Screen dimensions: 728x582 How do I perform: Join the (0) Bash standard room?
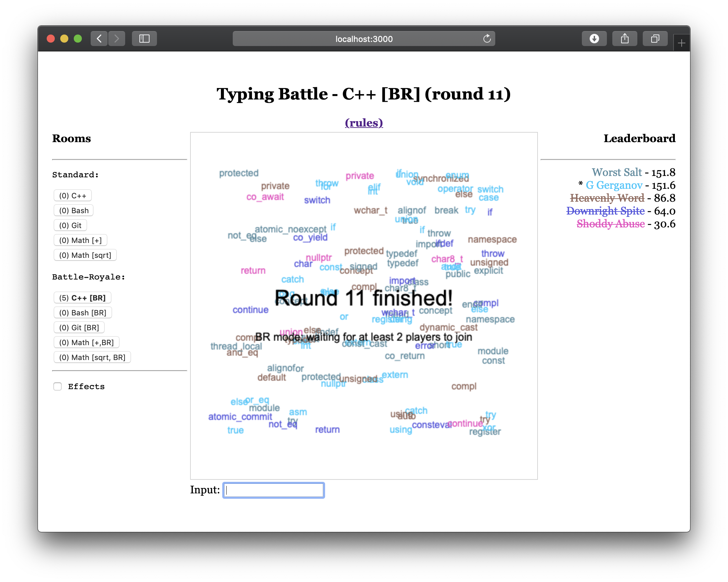click(74, 210)
